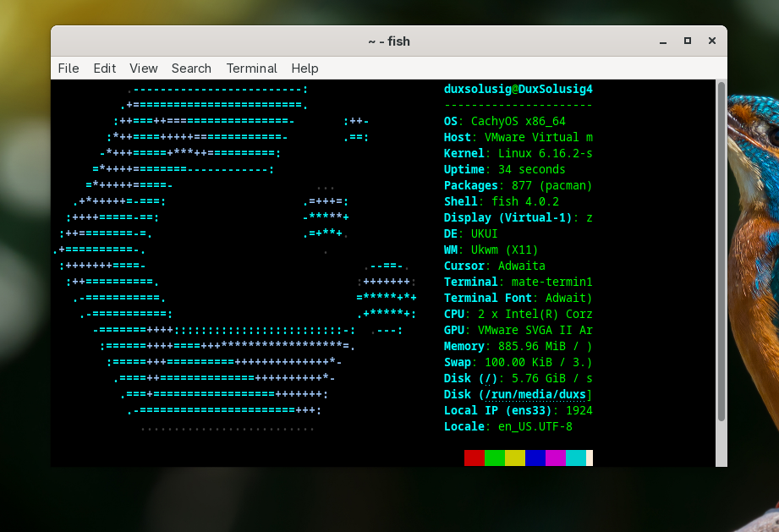Click the blue swatch in the fastfetch palette

535,457
